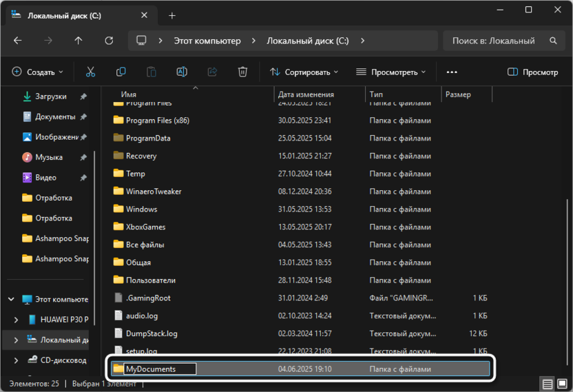Viewport: 573px width, 392px height.
Task: Go up one folder level arrow
Action: [78, 41]
